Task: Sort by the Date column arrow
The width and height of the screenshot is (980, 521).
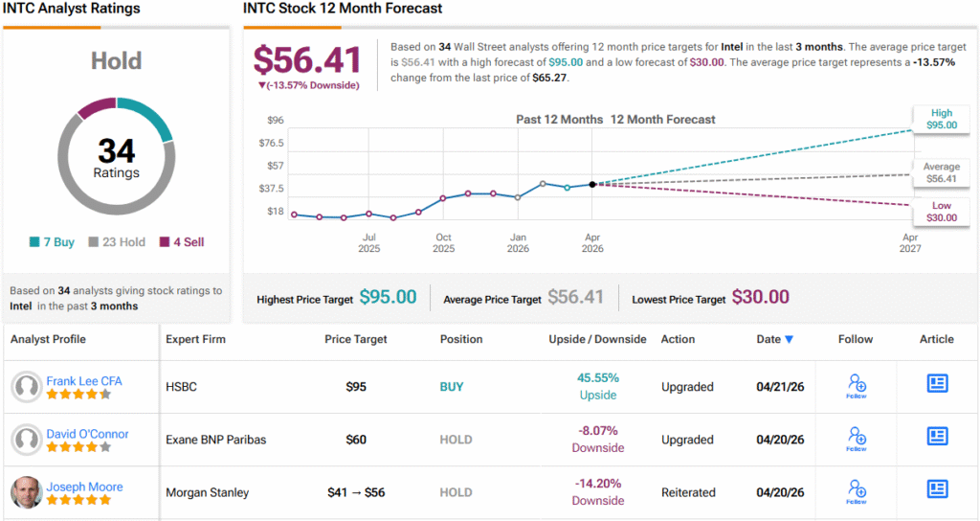Action: pyautogui.click(x=789, y=339)
